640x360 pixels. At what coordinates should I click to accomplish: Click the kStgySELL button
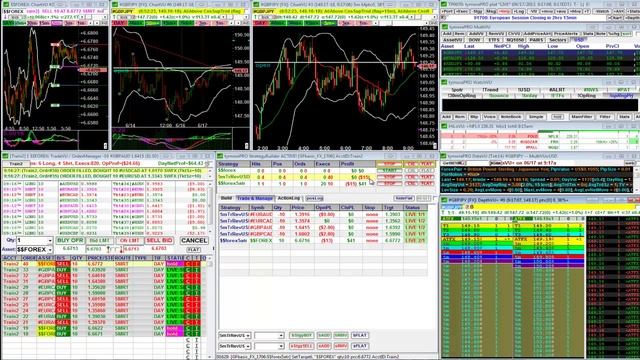(301, 346)
